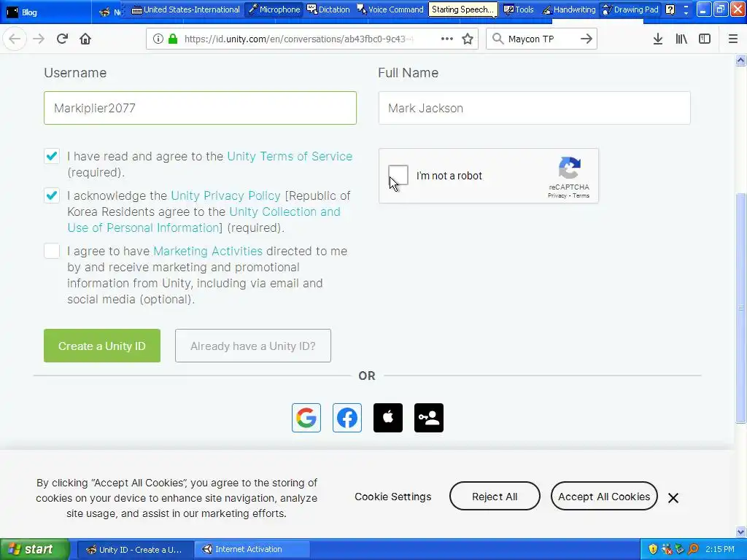Sign in with single sign-on key icon
The height and width of the screenshot is (560, 747).
(x=429, y=418)
